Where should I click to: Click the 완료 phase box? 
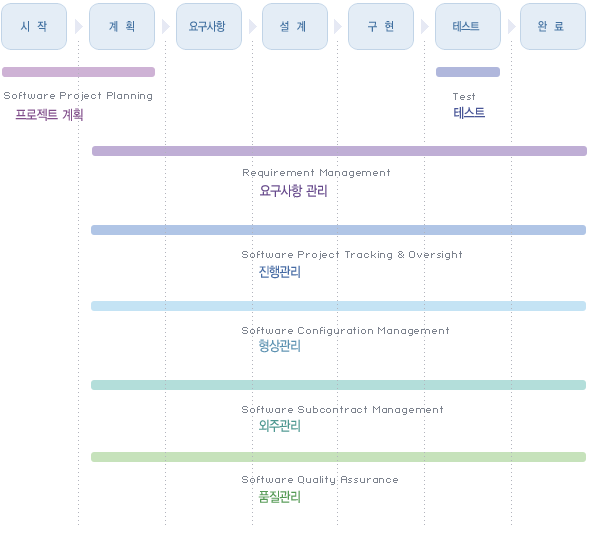(x=553, y=26)
